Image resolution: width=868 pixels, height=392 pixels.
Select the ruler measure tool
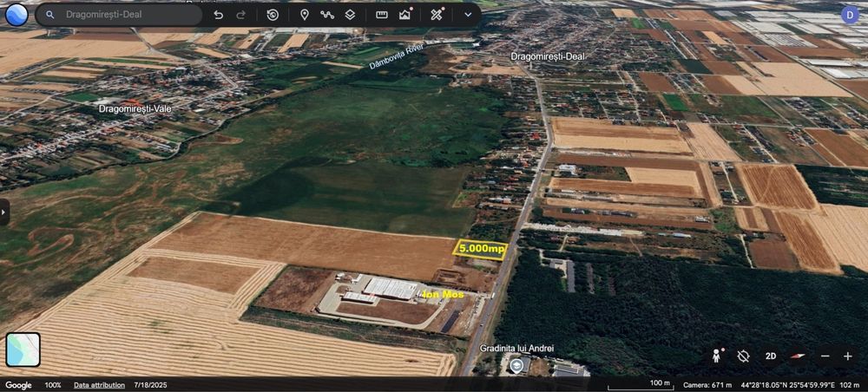[382, 15]
